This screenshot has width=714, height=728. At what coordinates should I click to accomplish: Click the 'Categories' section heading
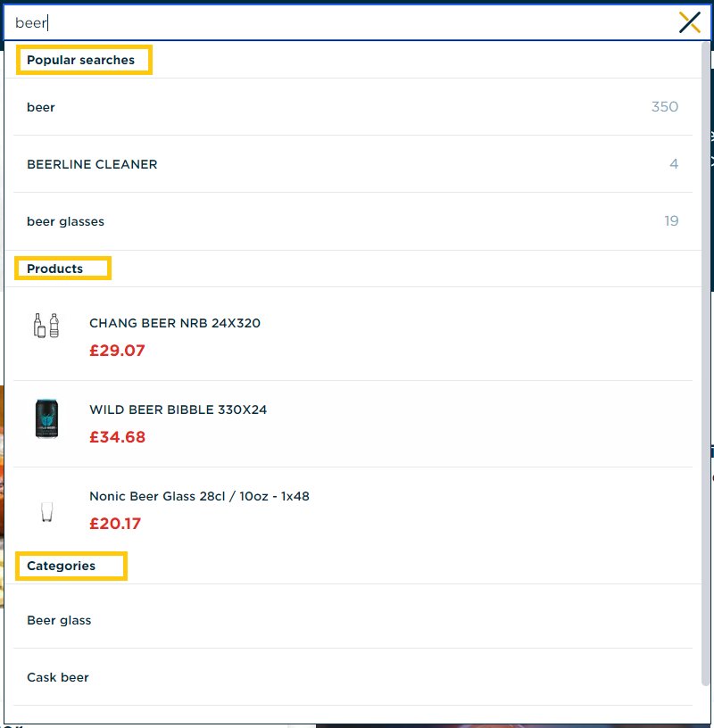(61, 566)
